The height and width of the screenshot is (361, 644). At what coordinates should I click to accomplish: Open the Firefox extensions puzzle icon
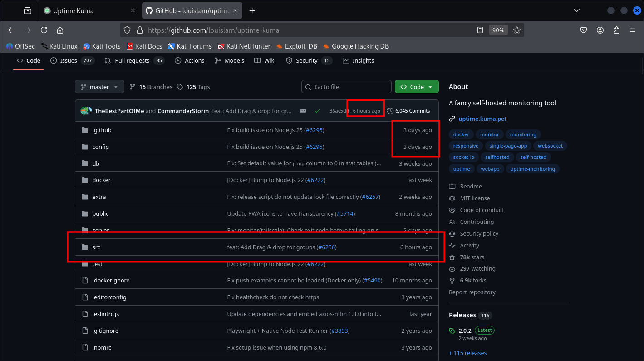click(616, 30)
